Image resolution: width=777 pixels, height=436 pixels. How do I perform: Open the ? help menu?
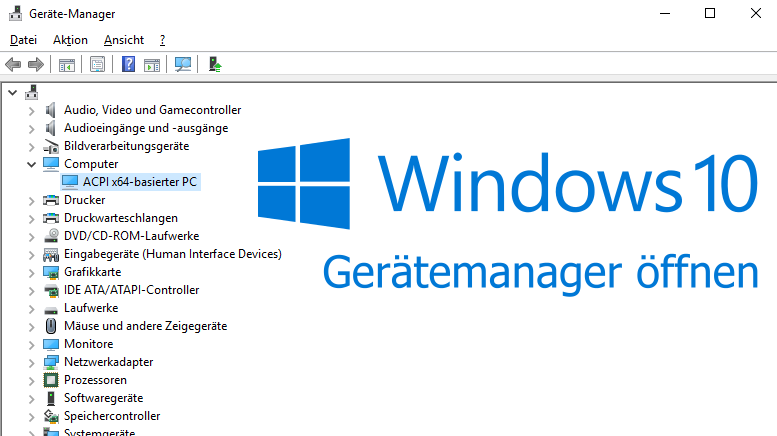(x=163, y=40)
